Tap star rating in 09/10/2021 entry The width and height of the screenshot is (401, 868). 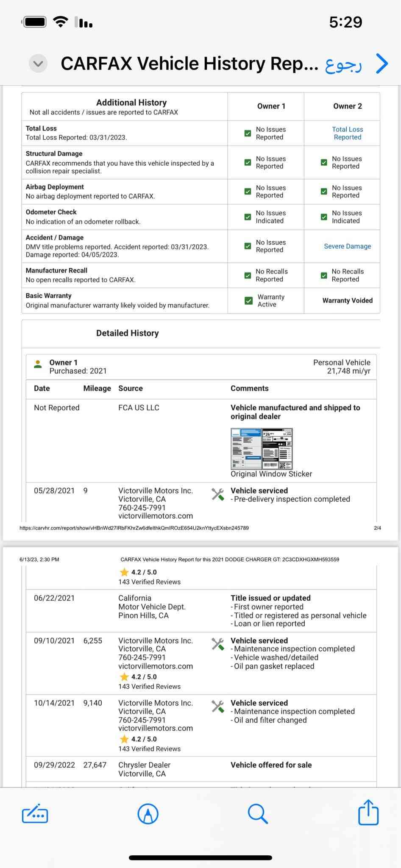click(x=138, y=677)
